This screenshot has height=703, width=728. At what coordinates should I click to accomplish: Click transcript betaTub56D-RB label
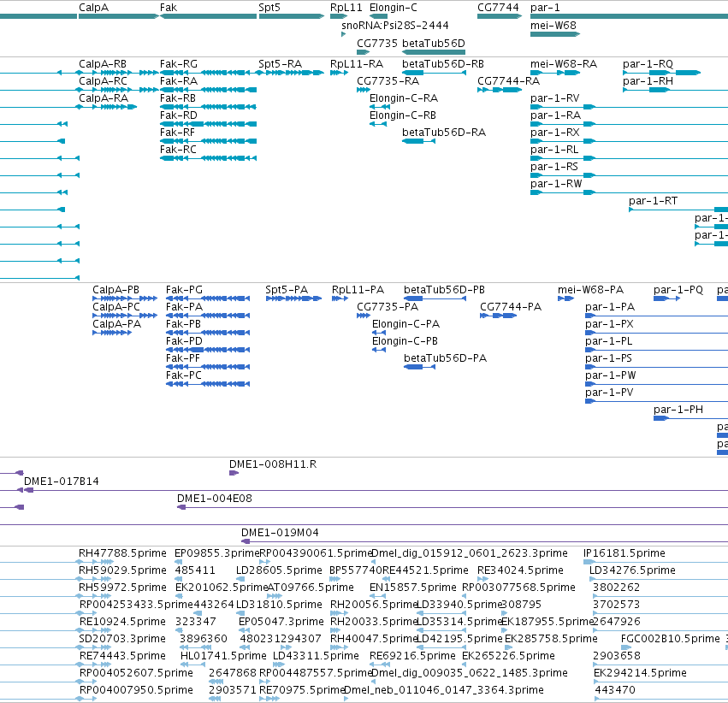443,63
